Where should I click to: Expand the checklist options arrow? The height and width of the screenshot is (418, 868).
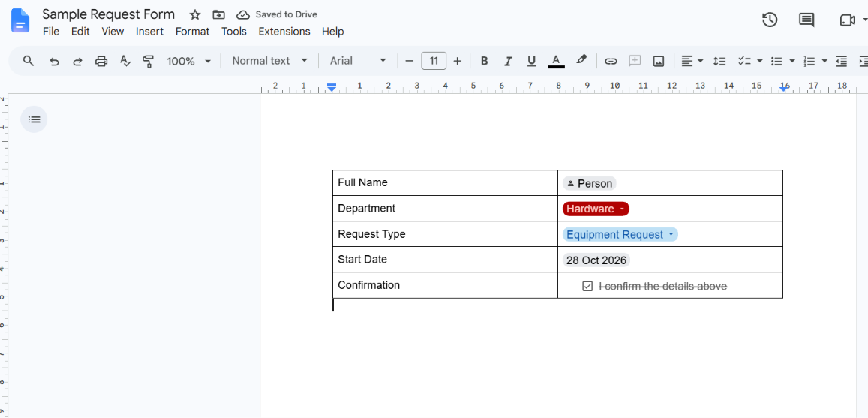[759, 61]
